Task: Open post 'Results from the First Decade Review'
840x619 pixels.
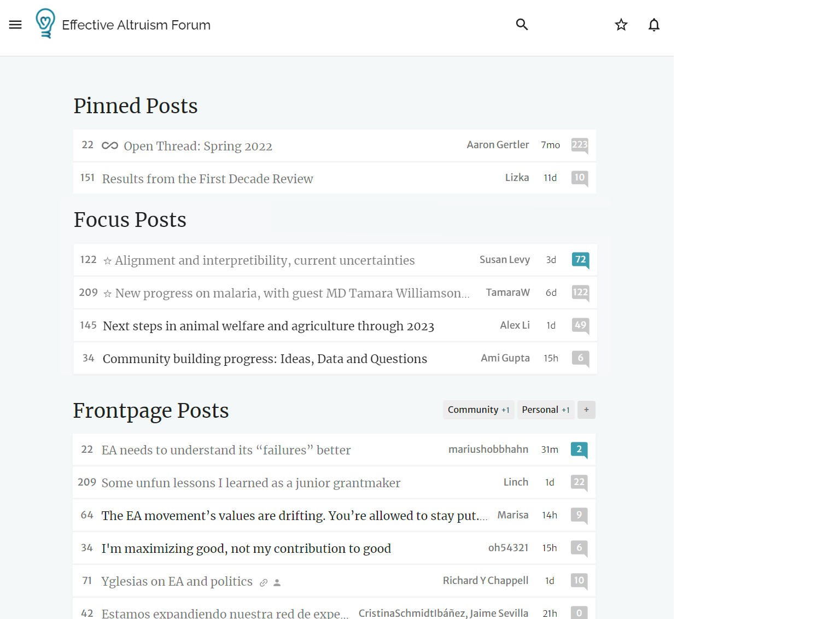Action: 207,179
